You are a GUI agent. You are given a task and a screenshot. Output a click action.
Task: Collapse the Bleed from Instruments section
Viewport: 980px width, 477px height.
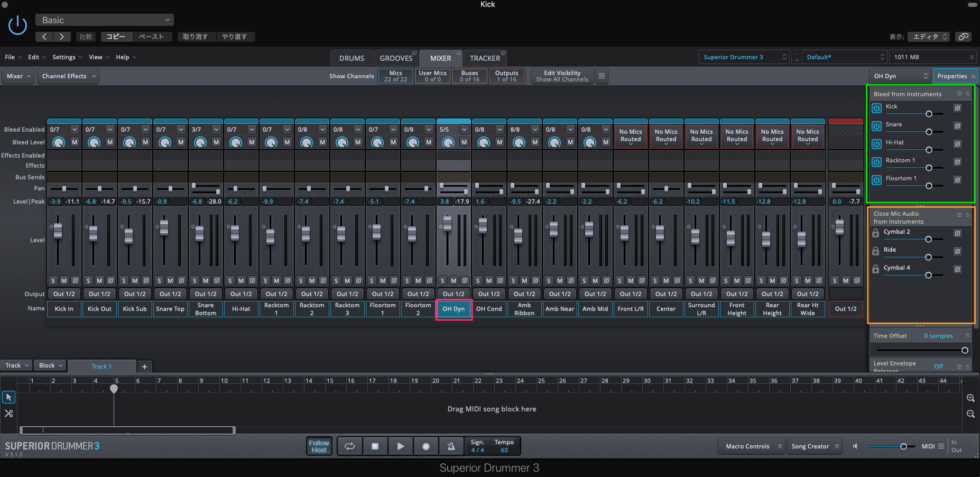pyautogui.click(x=968, y=94)
